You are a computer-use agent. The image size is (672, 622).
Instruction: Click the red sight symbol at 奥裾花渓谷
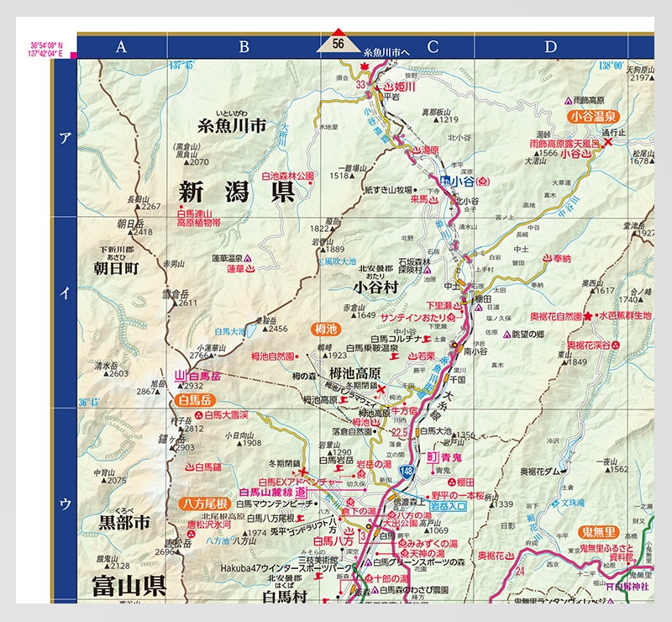tap(616, 345)
